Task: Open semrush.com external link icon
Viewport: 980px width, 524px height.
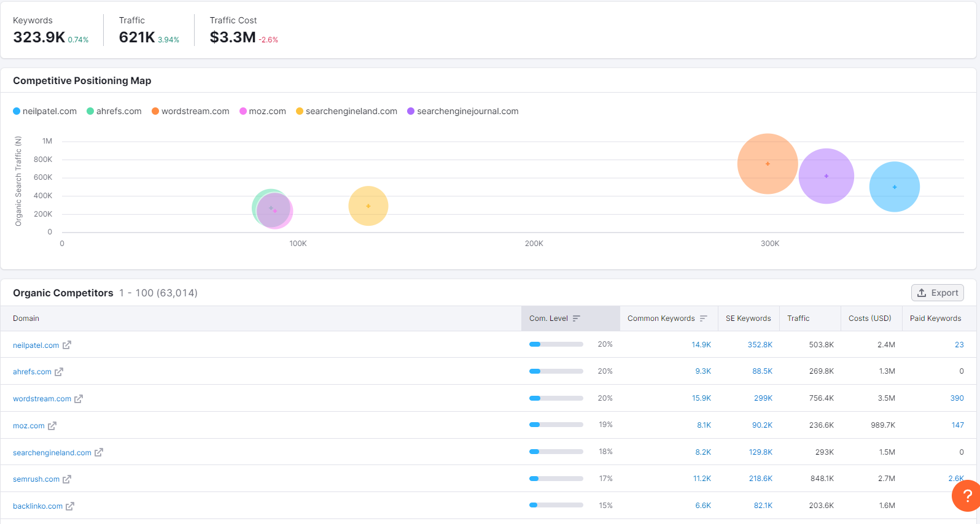Action: click(67, 479)
